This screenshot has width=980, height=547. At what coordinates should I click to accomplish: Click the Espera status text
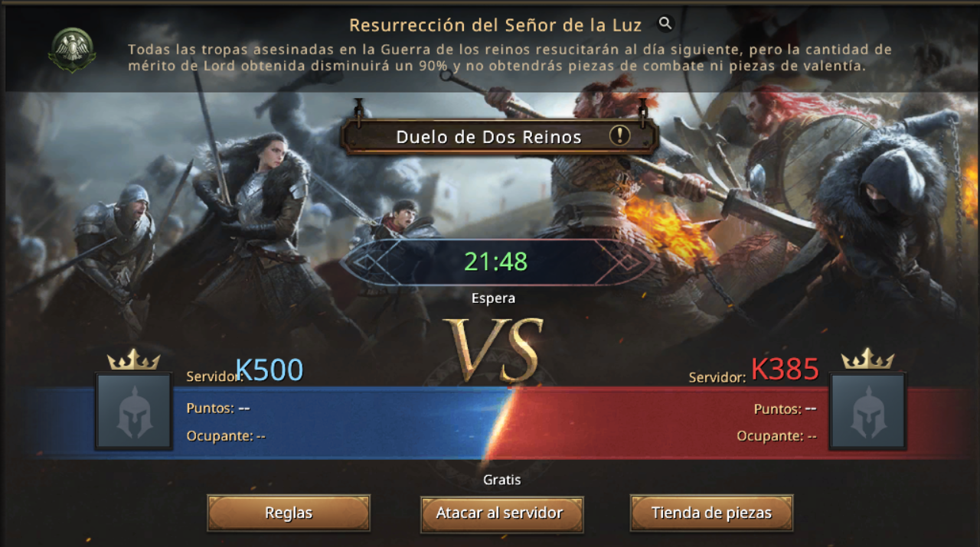pyautogui.click(x=494, y=298)
